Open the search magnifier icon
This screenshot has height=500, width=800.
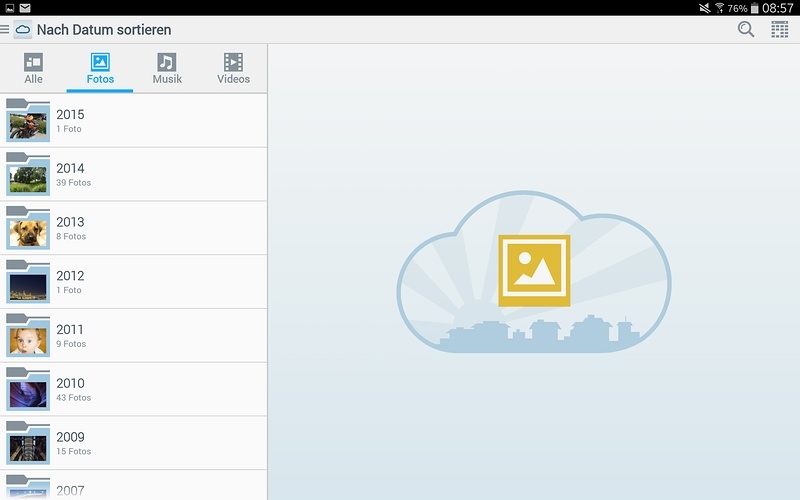pos(746,29)
